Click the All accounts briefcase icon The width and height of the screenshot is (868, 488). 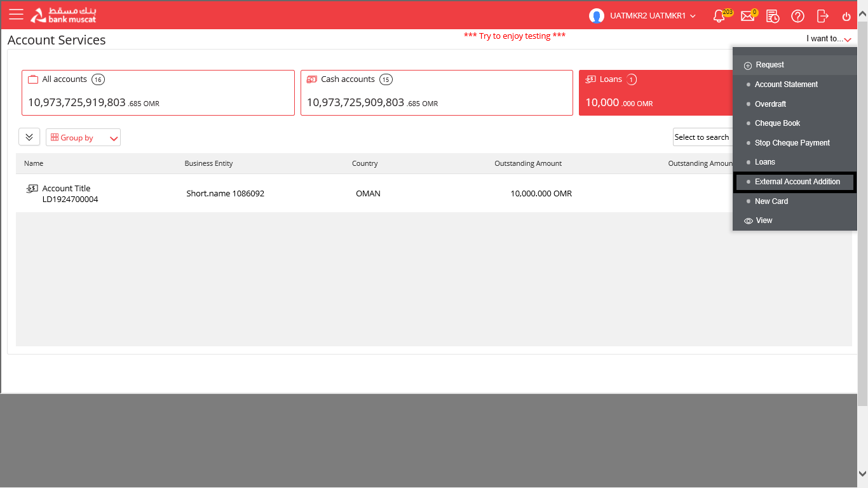(x=33, y=79)
